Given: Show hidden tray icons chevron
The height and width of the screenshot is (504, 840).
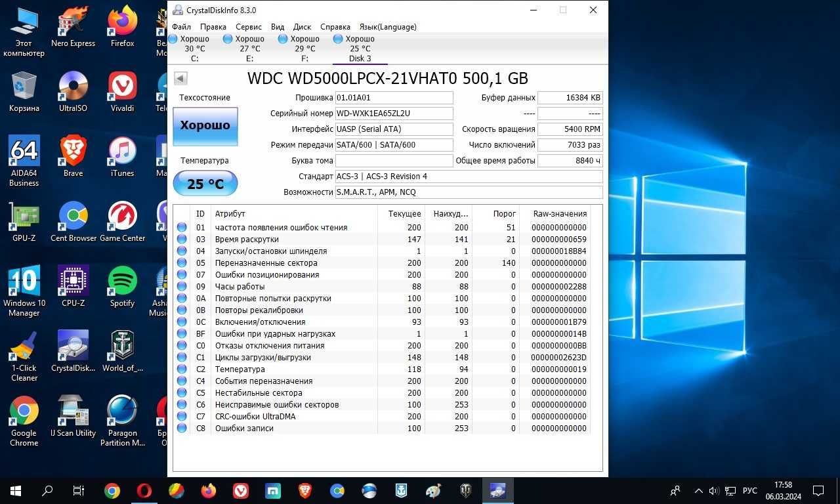Looking at the screenshot, I should (698, 490).
